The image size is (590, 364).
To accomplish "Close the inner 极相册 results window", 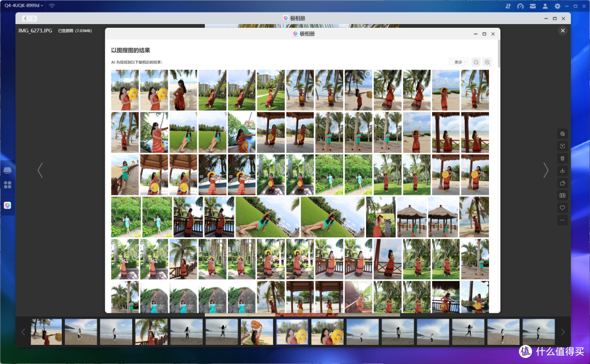I will [493, 34].
